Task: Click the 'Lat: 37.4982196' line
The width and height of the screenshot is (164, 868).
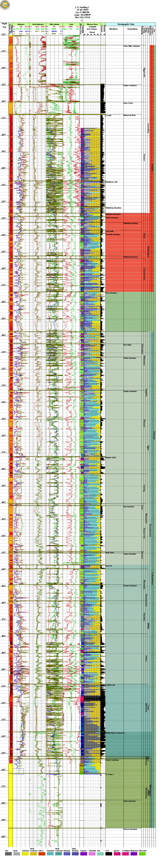Action: click(82, 13)
